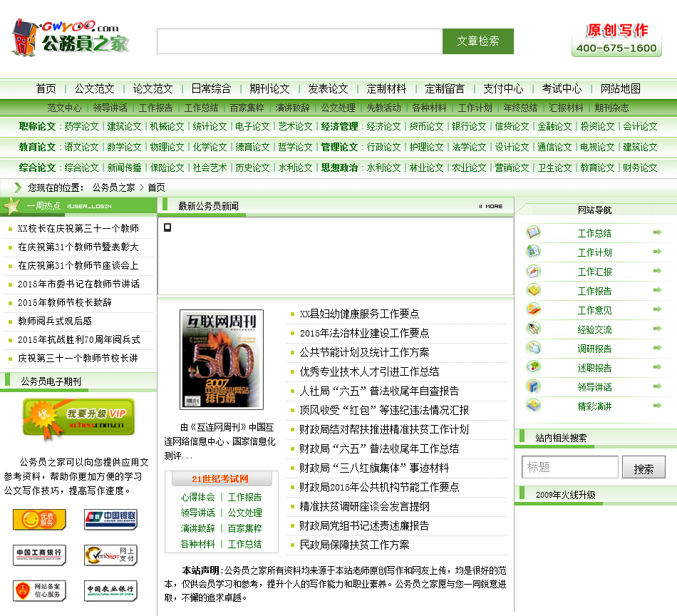Viewport: 677px width, 616px height.
Task: Open the 支付中心 menu item
Action: point(503,88)
